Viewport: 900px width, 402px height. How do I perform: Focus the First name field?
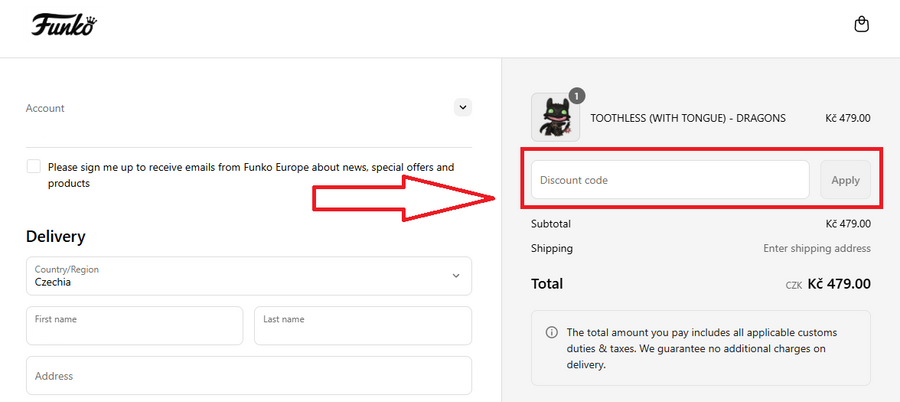(x=134, y=326)
